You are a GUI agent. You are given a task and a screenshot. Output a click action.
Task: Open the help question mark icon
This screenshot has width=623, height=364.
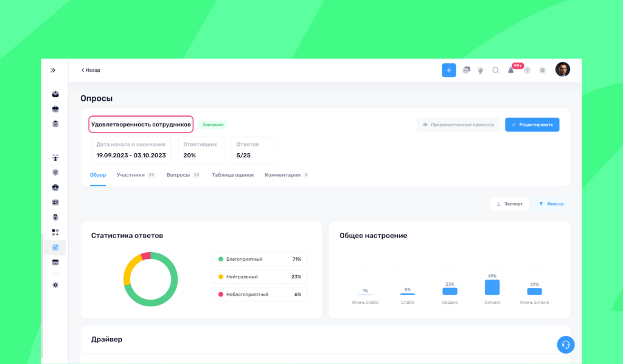pyautogui.click(x=527, y=70)
